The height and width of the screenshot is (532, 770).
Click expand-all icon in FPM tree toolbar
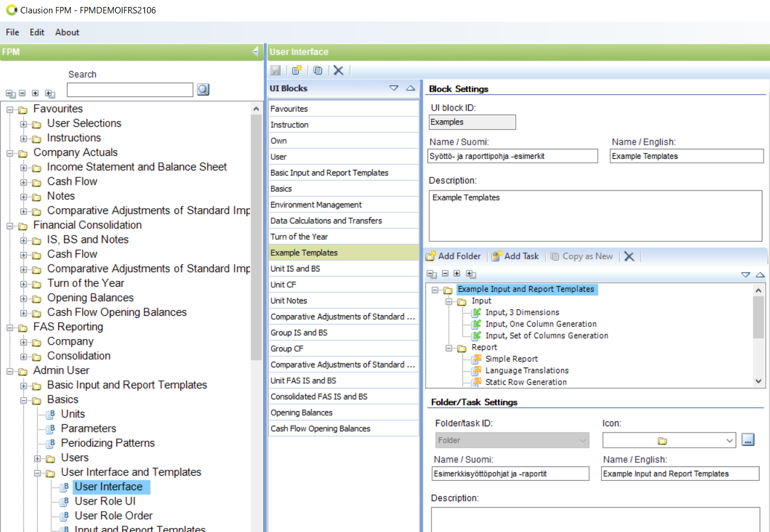point(50,94)
